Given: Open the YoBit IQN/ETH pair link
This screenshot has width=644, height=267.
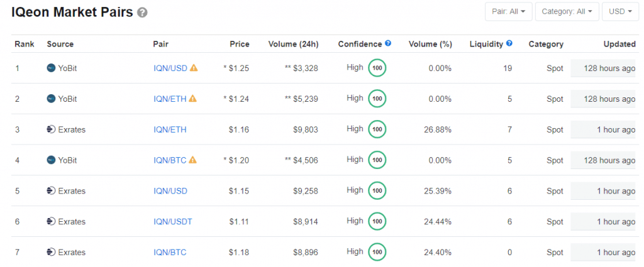Looking at the screenshot, I should tap(170, 99).
